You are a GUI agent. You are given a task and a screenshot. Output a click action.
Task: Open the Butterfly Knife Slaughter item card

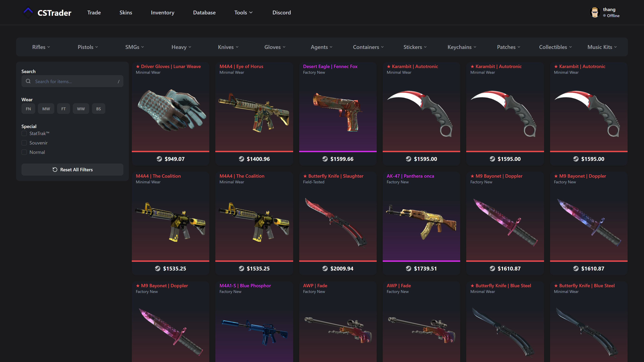coord(338,223)
